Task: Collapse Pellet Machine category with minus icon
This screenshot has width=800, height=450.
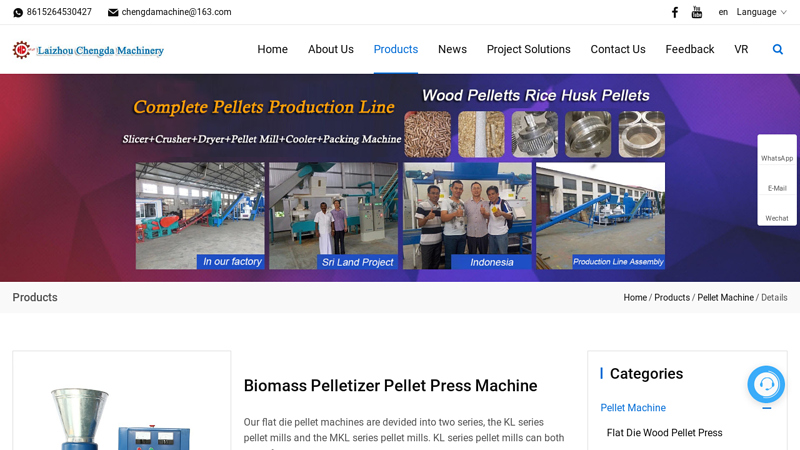Action: 767,408
